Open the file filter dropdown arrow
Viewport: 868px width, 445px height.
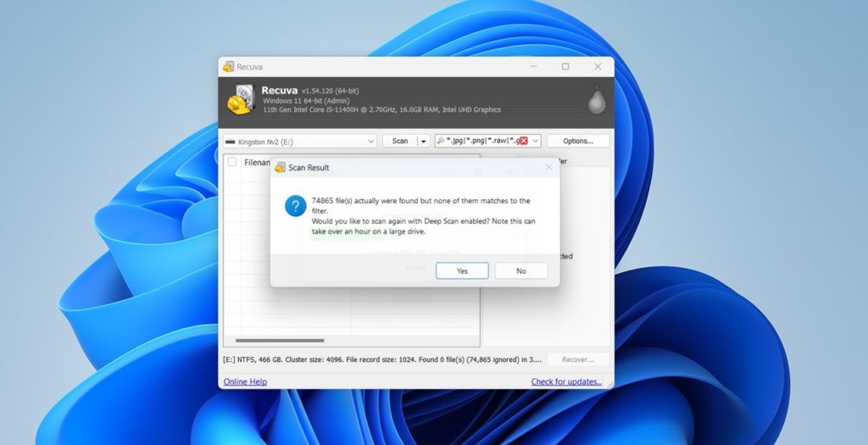[x=536, y=142]
